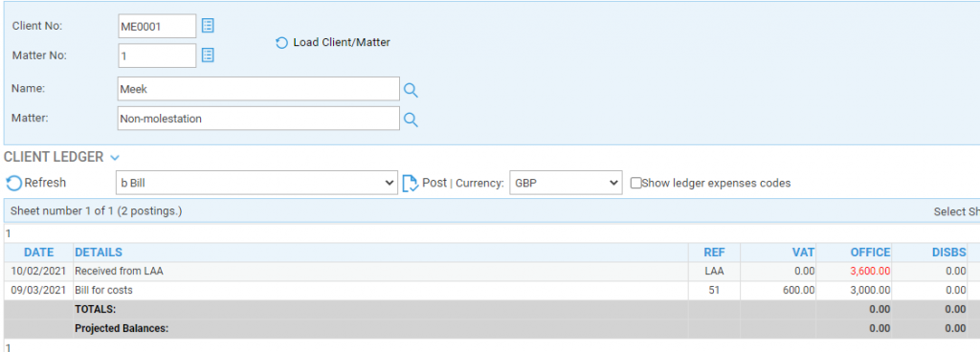The height and width of the screenshot is (352, 980).
Task: Search by Name using the magnifier icon
Action: click(411, 91)
